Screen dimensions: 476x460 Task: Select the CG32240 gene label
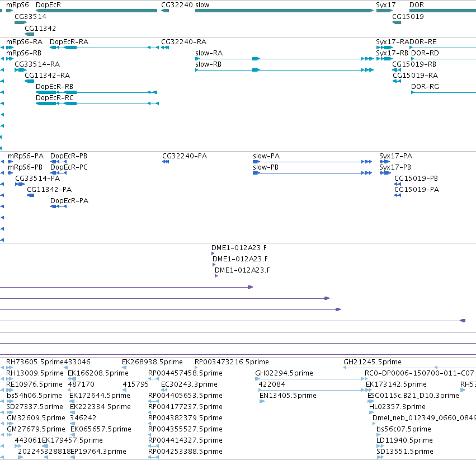177,5
